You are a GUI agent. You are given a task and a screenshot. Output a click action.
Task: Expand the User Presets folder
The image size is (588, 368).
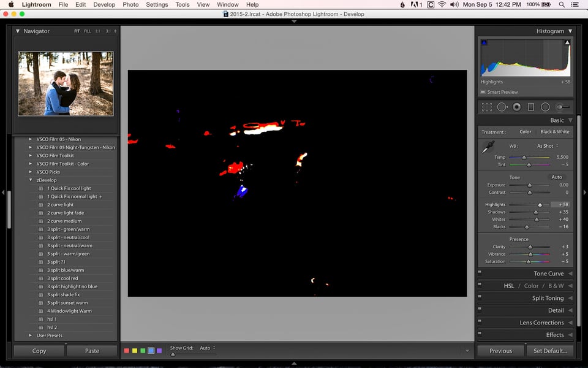point(31,335)
